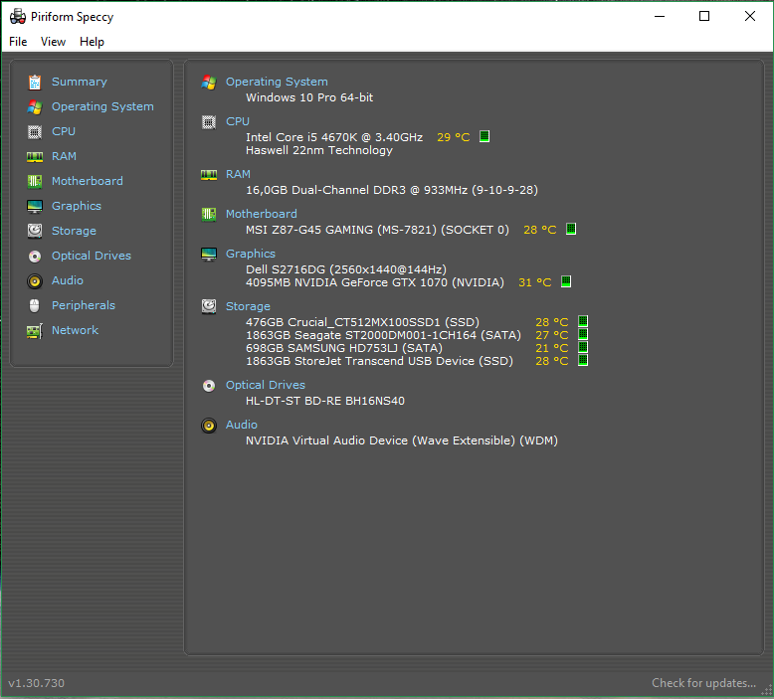Click the 'Windows 10 Pro 64-bit' text
774x700 pixels.
point(309,97)
